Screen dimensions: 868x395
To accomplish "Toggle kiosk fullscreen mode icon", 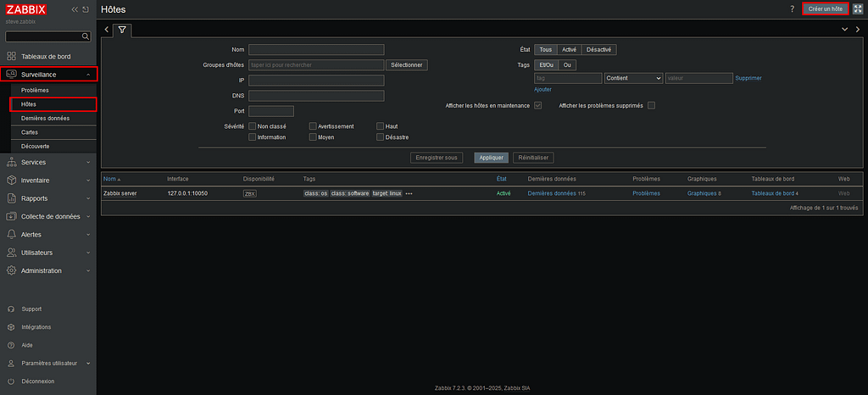I will tap(857, 8).
